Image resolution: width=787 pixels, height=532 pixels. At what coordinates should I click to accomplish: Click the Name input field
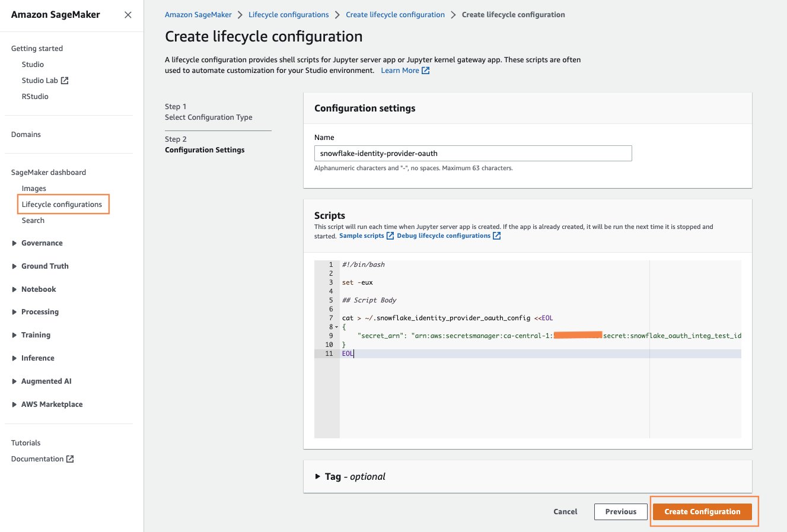coord(473,154)
